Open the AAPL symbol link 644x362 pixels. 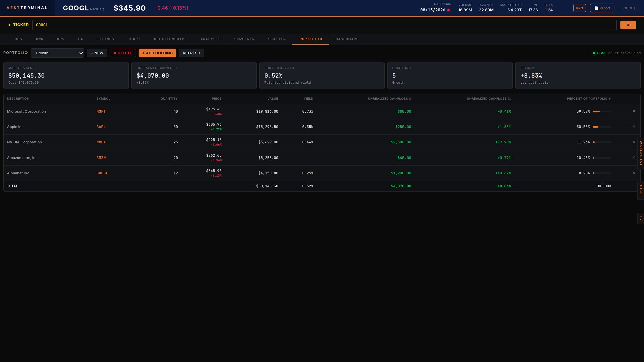click(x=101, y=127)
